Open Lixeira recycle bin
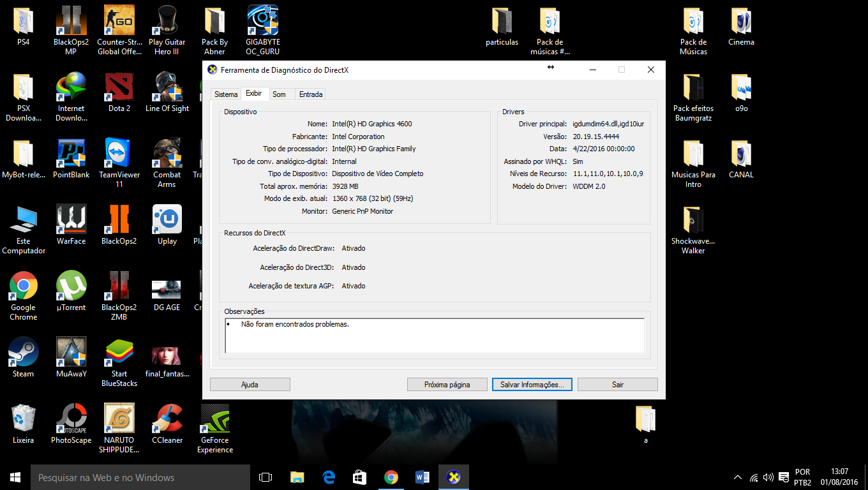The width and height of the screenshot is (868, 490). pyautogui.click(x=24, y=424)
